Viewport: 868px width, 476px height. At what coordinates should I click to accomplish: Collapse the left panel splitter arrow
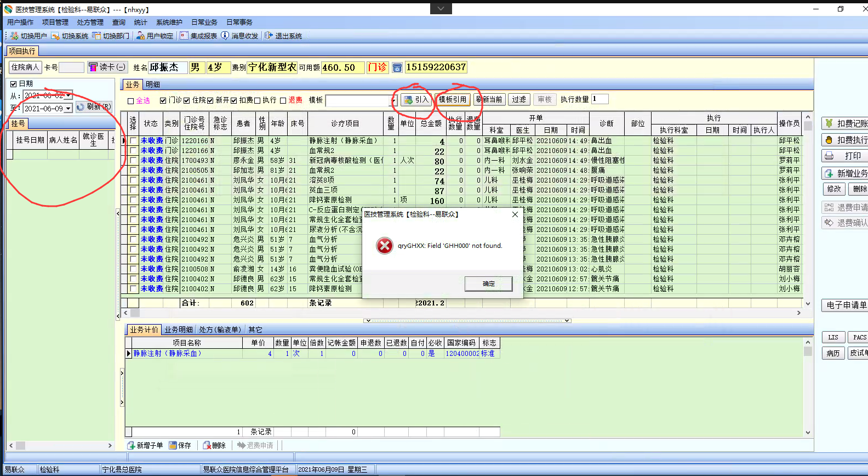tap(117, 213)
